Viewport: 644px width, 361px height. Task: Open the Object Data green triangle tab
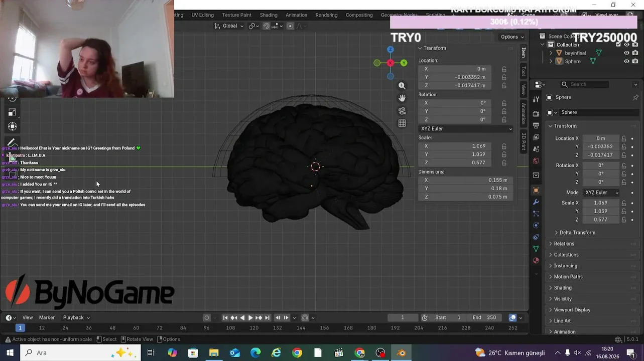536,249
